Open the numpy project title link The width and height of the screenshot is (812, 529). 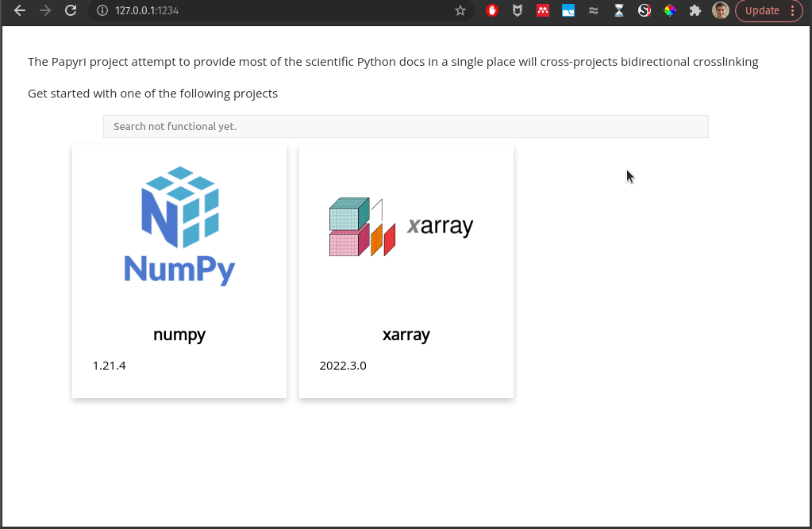[179, 335]
